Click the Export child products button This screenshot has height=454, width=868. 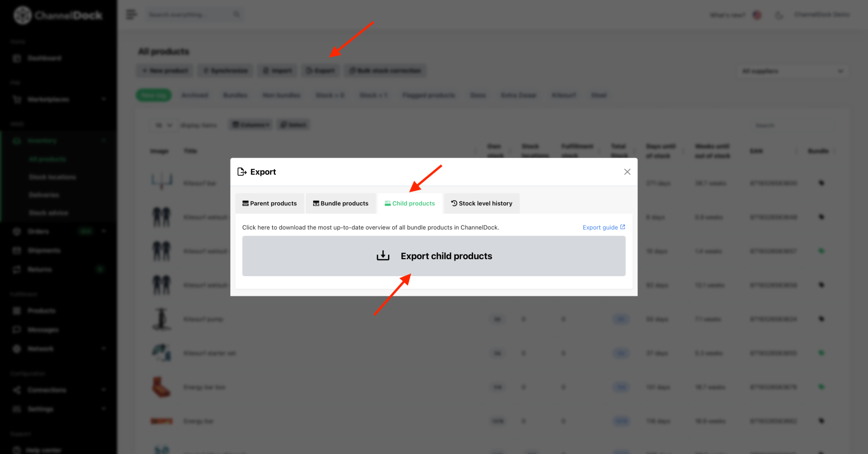coord(433,256)
